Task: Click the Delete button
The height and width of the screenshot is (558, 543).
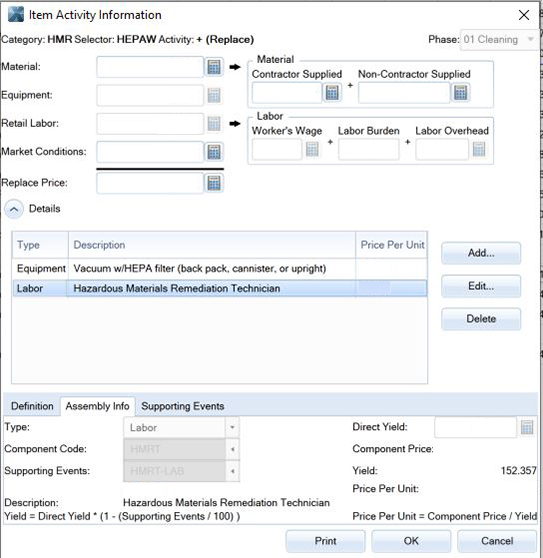Action: point(481,319)
